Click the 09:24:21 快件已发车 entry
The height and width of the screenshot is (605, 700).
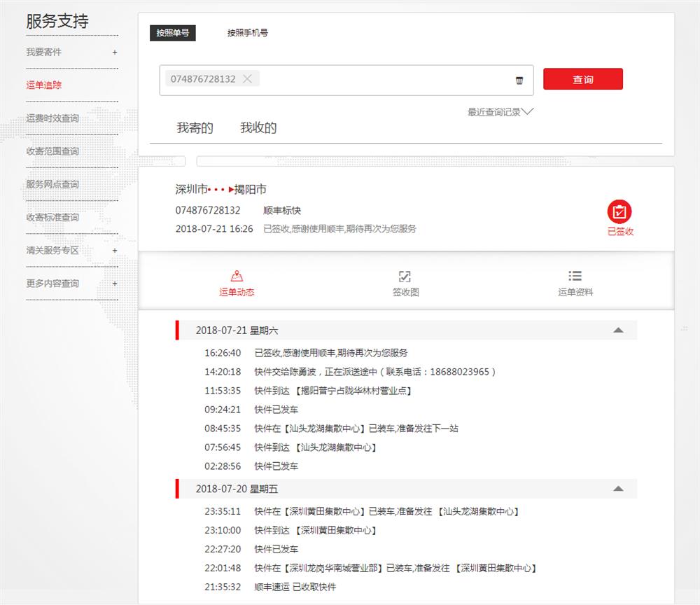point(251,410)
